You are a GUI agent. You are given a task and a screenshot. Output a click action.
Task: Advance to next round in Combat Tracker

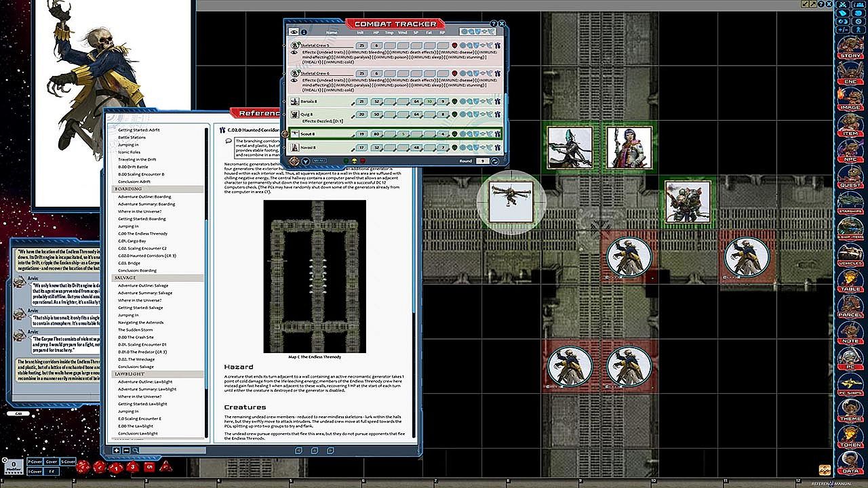click(x=494, y=161)
